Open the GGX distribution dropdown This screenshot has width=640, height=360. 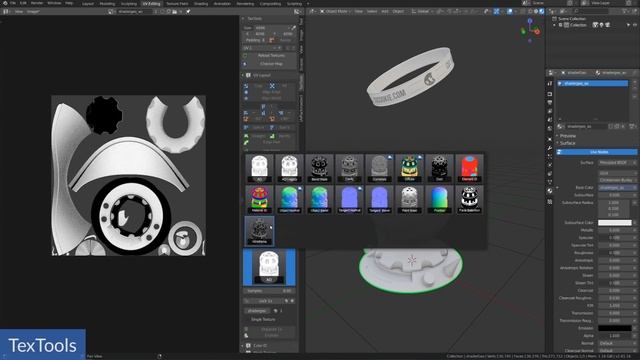[x=618, y=173]
